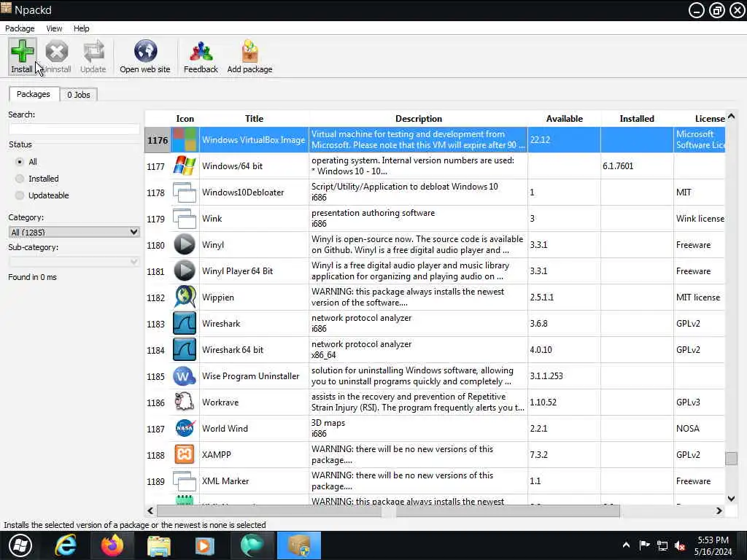This screenshot has width=747, height=560.
Task: Click the scroll down arrow of table
Action: tap(731, 498)
